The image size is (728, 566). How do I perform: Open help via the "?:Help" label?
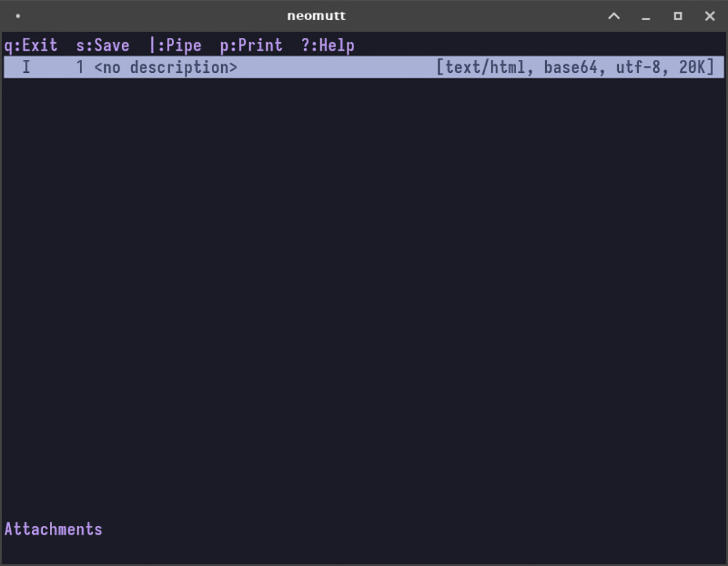click(327, 45)
